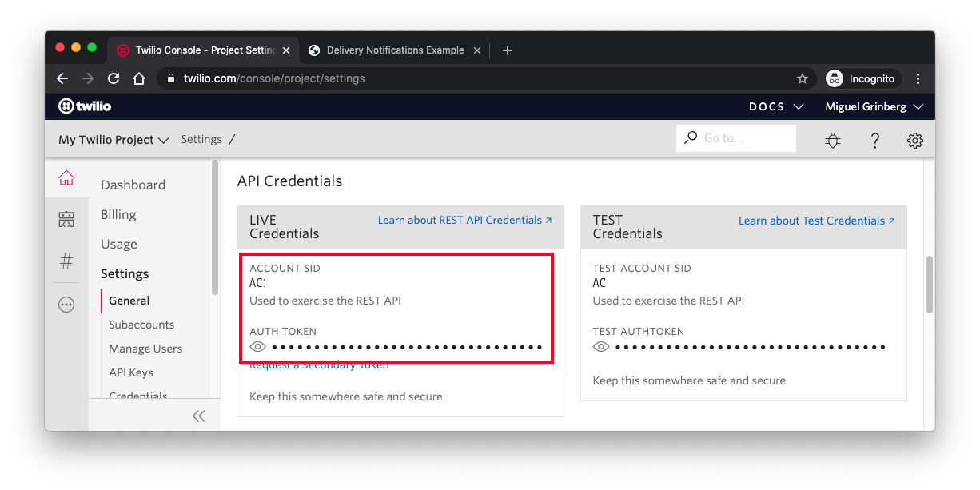
Task: Reveal test auth token with eye icon
Action: coord(601,347)
